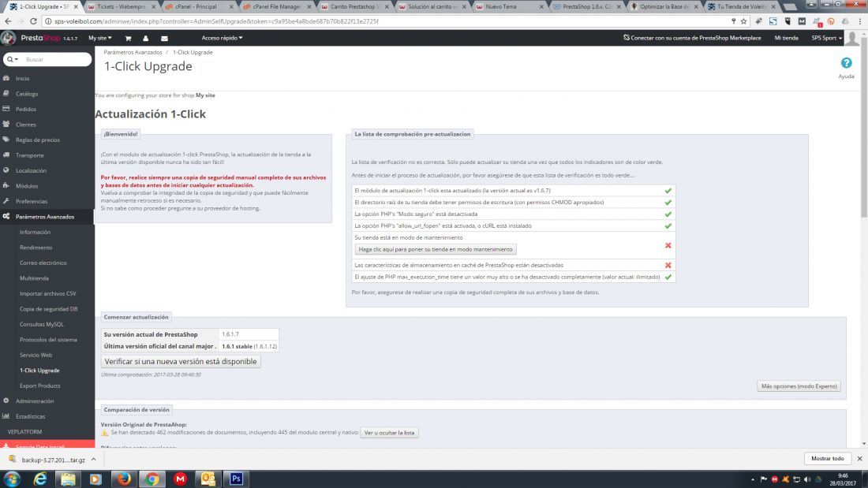
Task: Open Rendimiento submenu item
Action: [36, 248]
